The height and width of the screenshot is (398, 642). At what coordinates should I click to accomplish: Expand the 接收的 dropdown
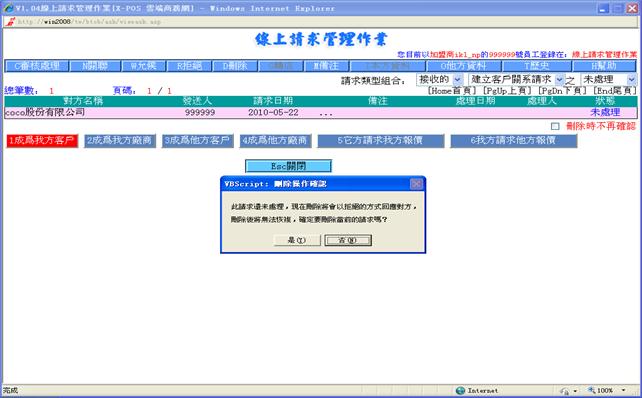(440, 79)
